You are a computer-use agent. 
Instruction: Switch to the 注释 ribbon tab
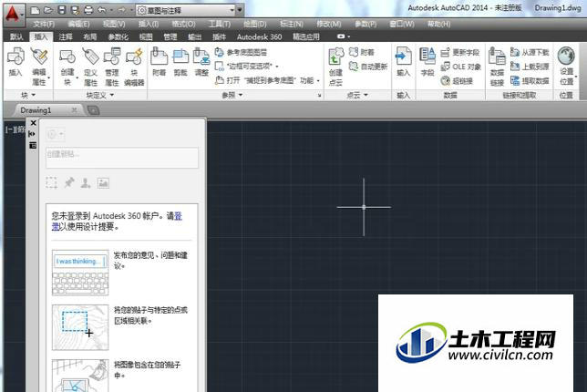click(x=66, y=36)
